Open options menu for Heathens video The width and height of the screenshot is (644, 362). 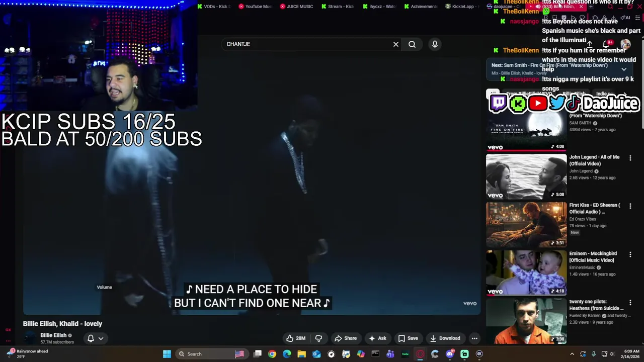pyautogui.click(x=630, y=303)
